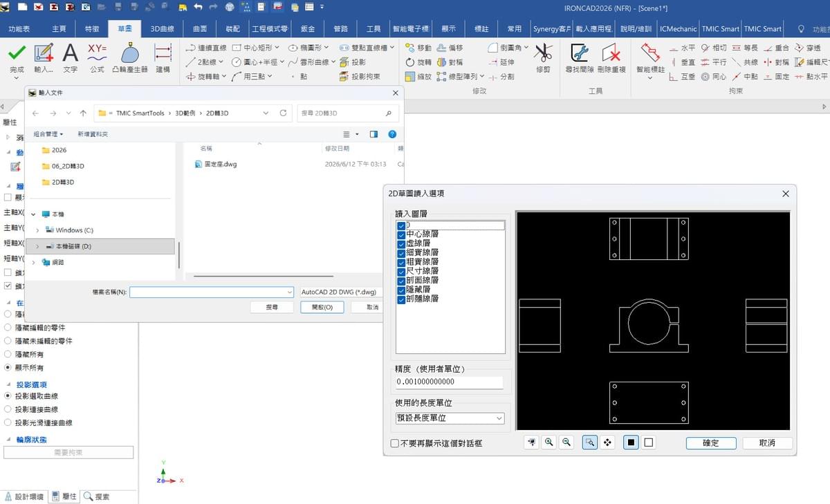The width and height of the screenshot is (830, 504).
Task: Choose the 點 (Point) tool in ribbon
Action: (x=299, y=77)
